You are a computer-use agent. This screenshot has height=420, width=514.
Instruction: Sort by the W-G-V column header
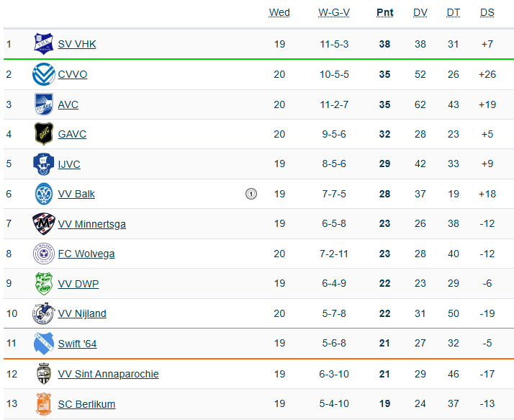pyautogui.click(x=334, y=12)
